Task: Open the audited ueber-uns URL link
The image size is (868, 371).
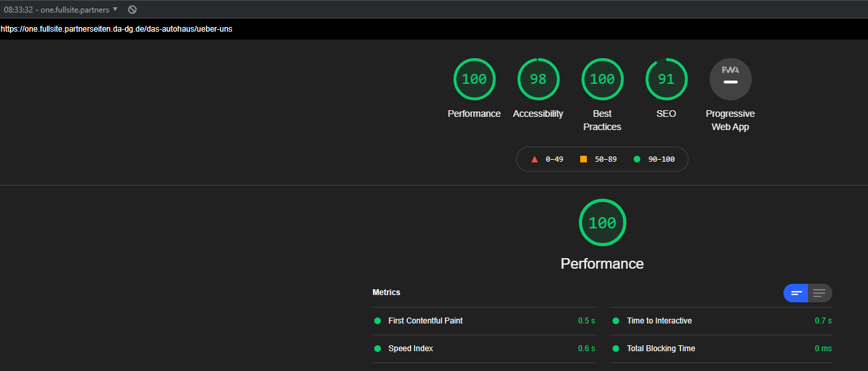Action: click(116, 29)
